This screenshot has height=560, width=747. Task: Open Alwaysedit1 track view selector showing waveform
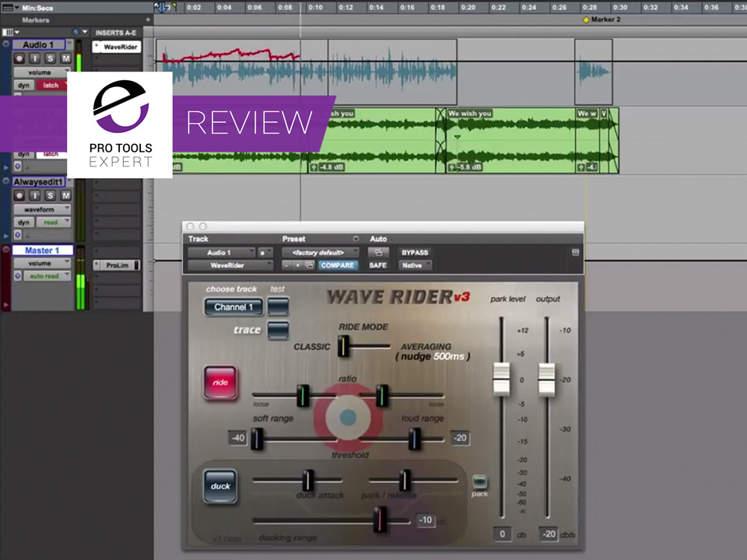[42, 209]
